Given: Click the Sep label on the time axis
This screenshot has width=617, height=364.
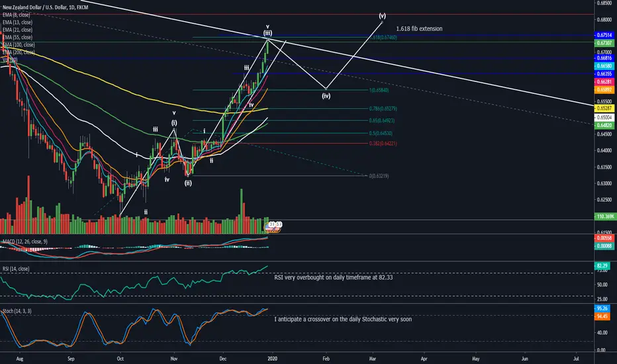Looking at the screenshot, I should [70, 359].
